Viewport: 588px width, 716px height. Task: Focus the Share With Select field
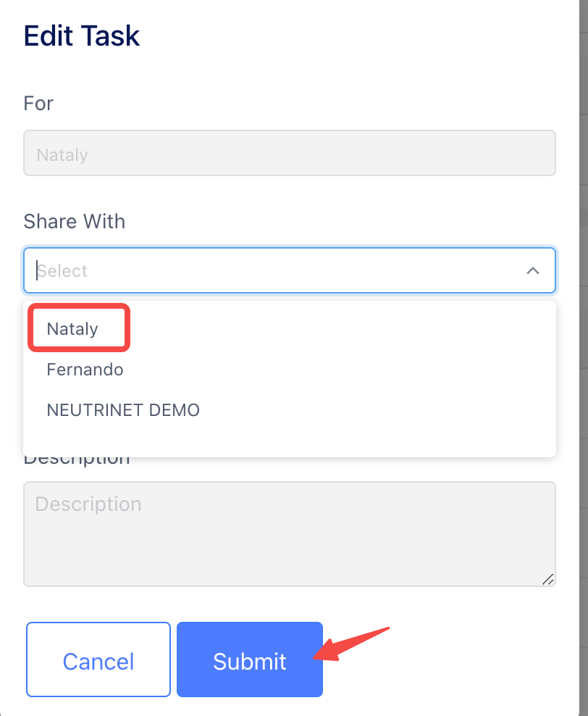(x=289, y=271)
